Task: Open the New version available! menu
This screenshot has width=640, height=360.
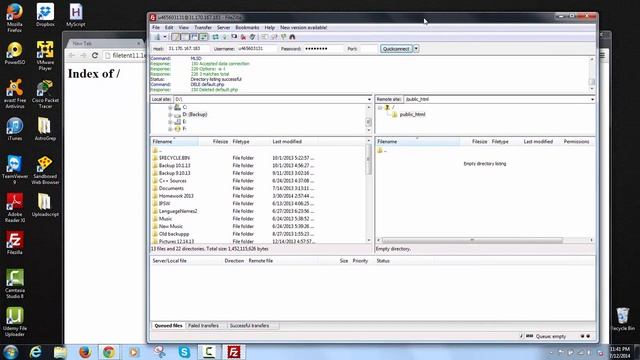Action: coord(303,27)
